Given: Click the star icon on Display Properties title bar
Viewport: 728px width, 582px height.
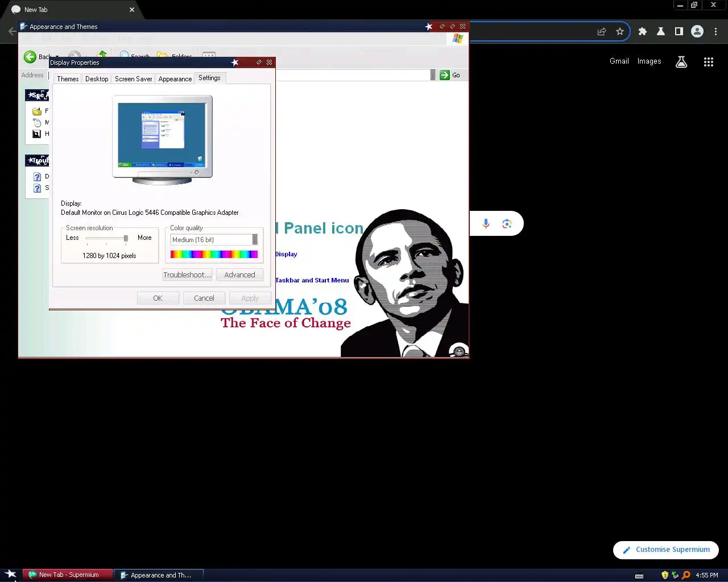Looking at the screenshot, I should click(235, 63).
